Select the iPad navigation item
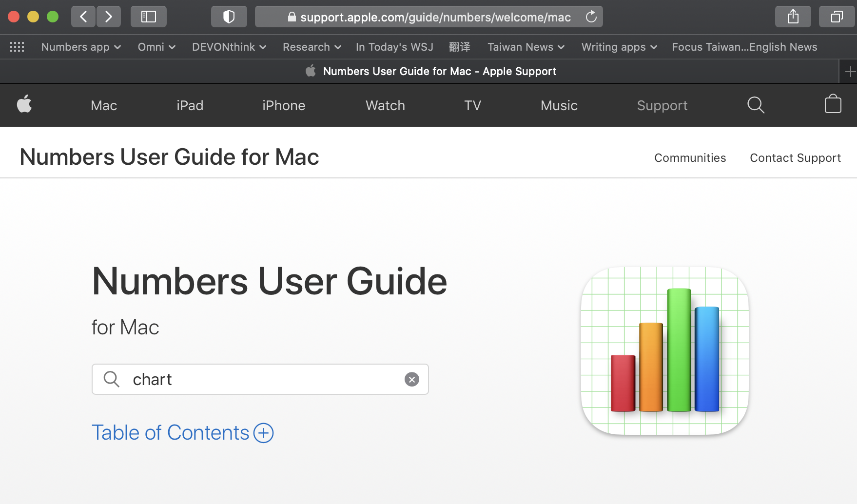The width and height of the screenshot is (857, 504). tap(190, 105)
